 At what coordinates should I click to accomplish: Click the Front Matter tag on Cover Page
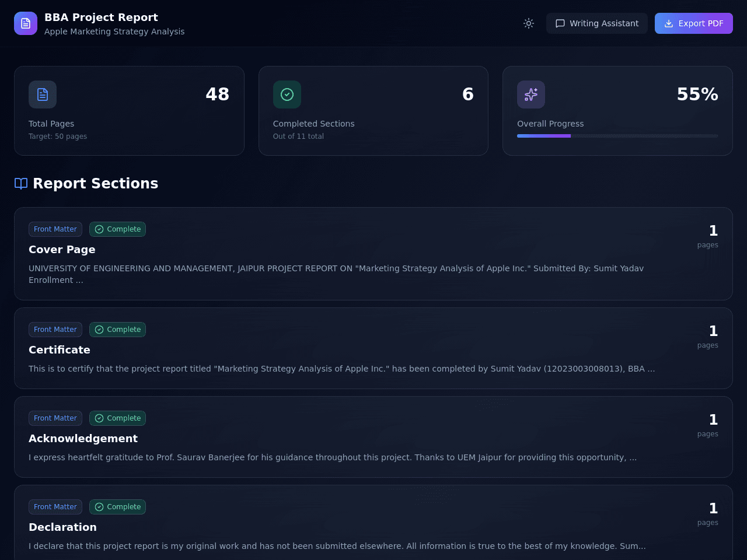(x=55, y=229)
